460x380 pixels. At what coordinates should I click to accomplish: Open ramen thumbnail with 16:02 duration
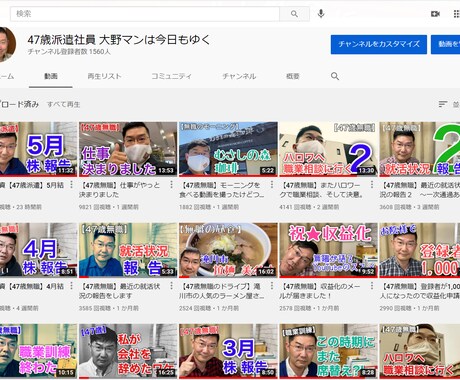228,250
